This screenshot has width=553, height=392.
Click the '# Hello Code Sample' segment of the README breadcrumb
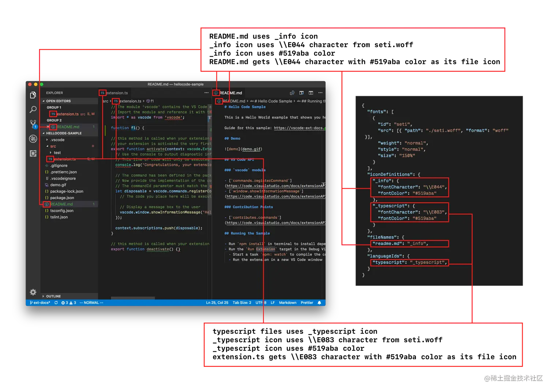pos(271,101)
